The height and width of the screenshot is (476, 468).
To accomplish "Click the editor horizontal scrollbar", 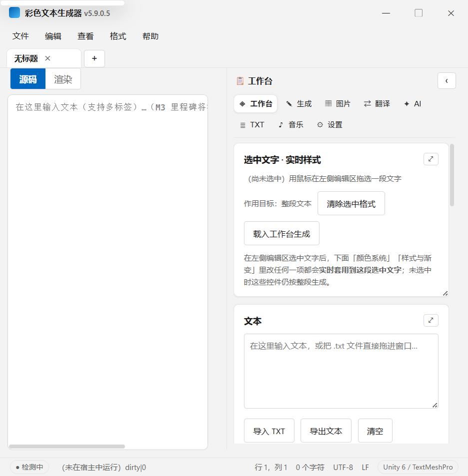I will pyautogui.click(x=67, y=447).
